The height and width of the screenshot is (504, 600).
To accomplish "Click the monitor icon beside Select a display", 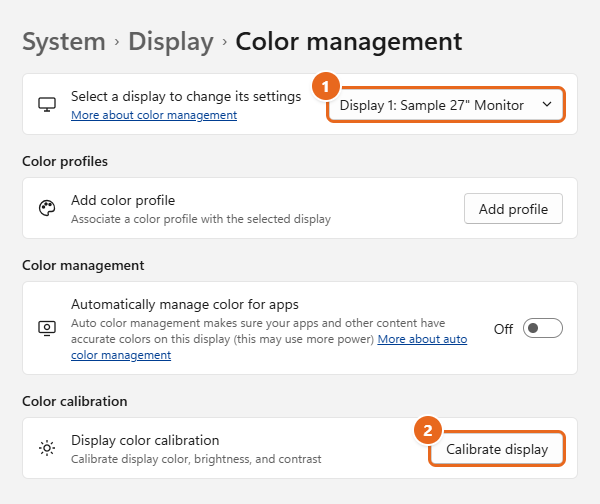I will point(47,104).
